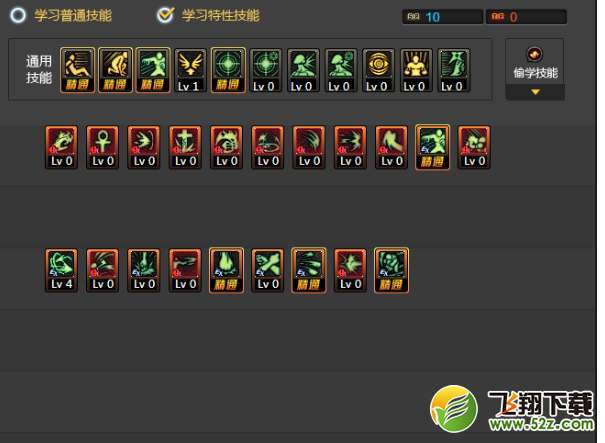Click the 偷学技能 round icon

tap(534, 54)
